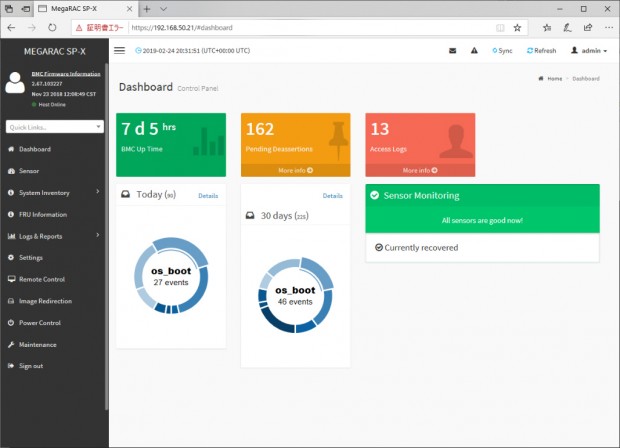Click the Refresh icon in header

541,51
